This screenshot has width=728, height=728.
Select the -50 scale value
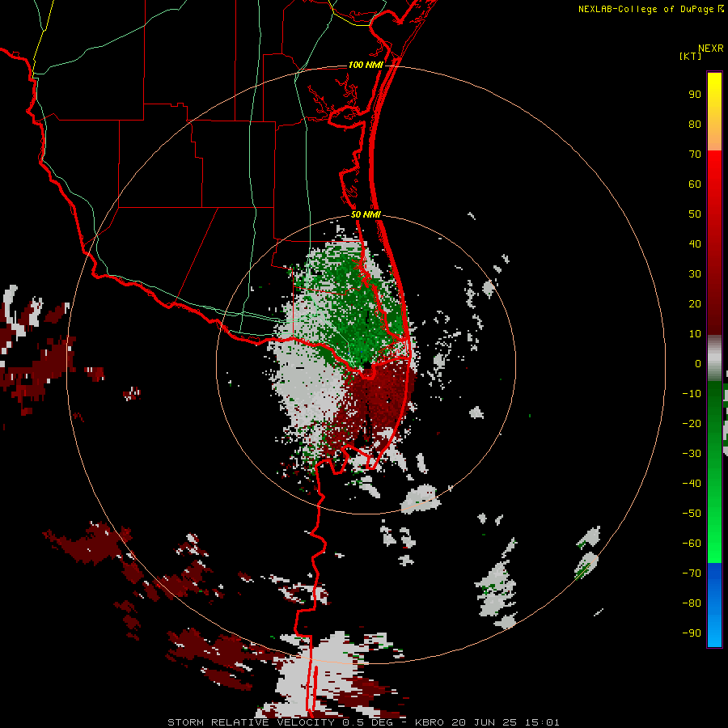point(692,514)
